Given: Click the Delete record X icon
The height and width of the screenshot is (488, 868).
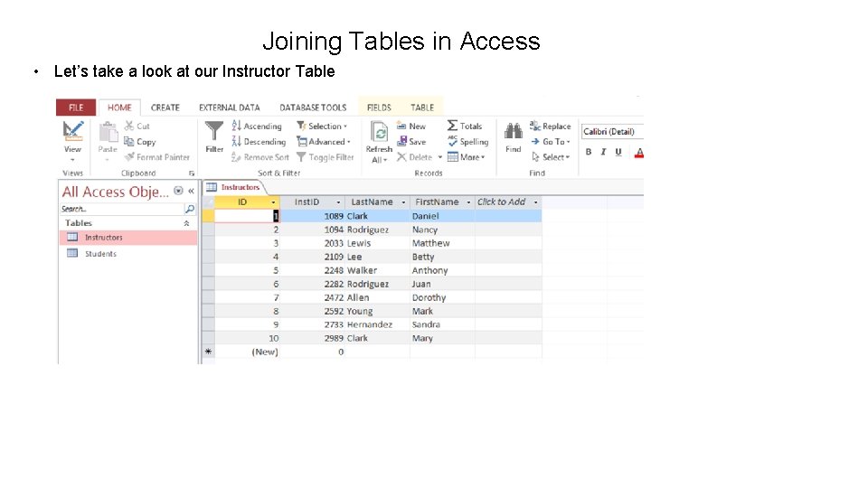Looking at the screenshot, I should click(401, 157).
